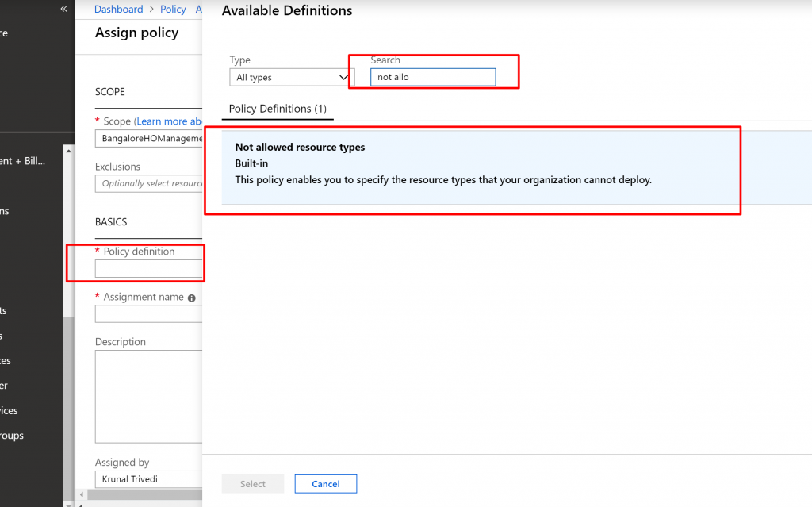Open the Type dropdown showing All types
This screenshot has width=812, height=507.
(291, 77)
